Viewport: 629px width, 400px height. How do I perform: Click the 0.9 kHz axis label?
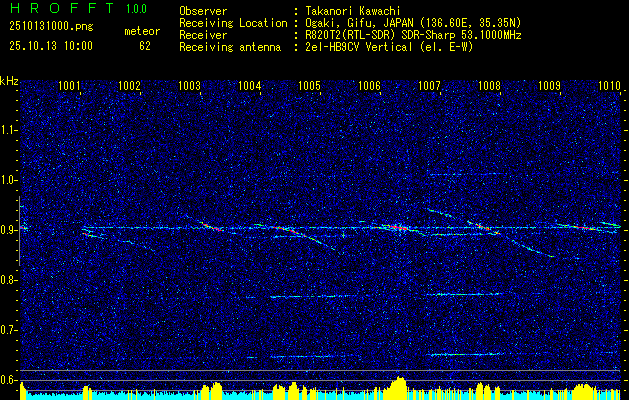[8, 230]
